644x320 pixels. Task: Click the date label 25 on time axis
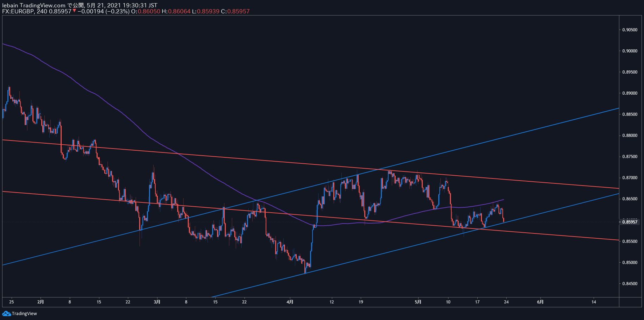point(12,302)
